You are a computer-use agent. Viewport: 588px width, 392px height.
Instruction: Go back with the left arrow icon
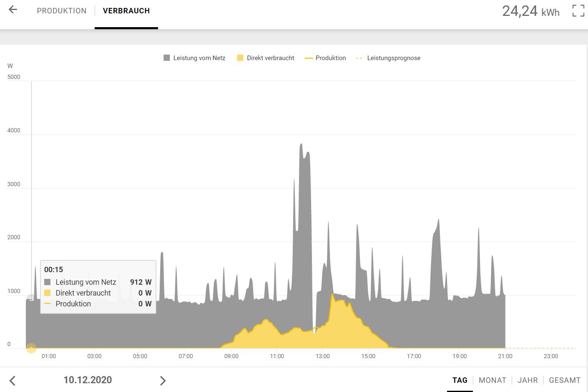click(13, 10)
